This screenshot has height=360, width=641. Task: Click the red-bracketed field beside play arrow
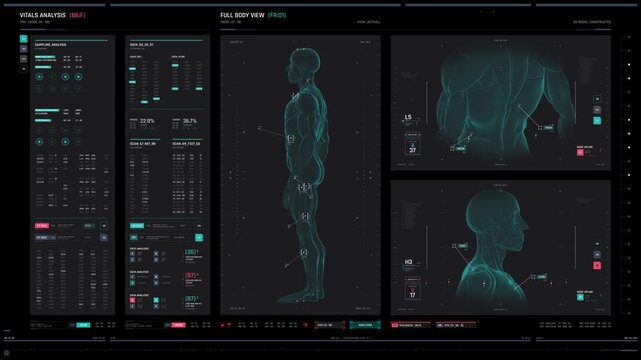pyautogui.click(x=329, y=325)
